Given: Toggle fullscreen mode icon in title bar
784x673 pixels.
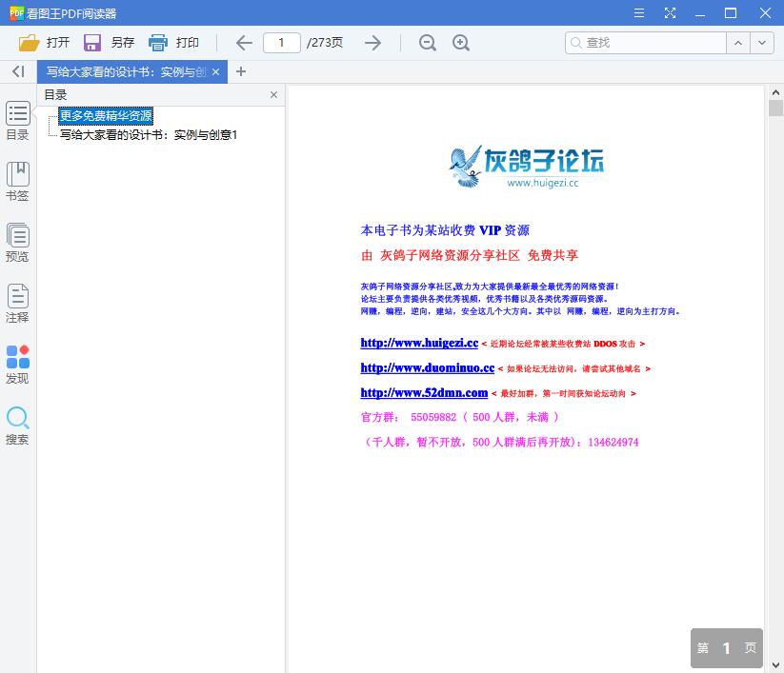Looking at the screenshot, I should pos(670,13).
